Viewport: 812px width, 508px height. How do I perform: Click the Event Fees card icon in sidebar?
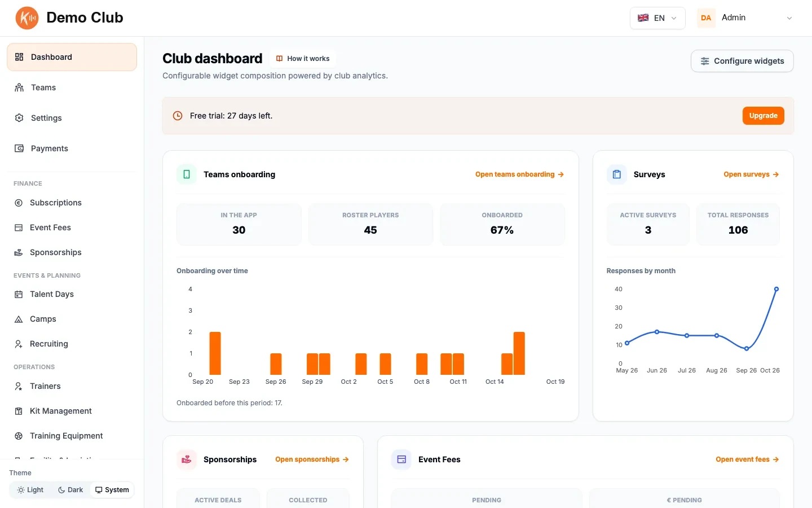click(19, 227)
